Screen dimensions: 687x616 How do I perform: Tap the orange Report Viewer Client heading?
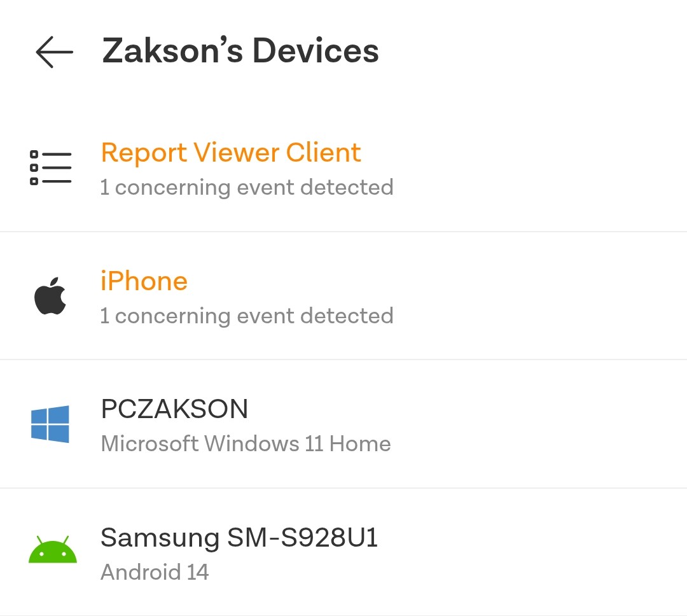coord(231,153)
